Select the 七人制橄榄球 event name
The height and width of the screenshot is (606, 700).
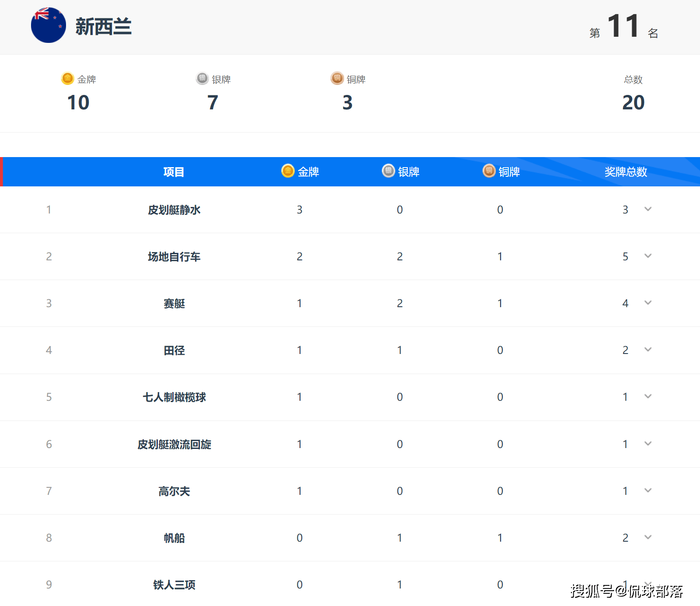point(174,397)
